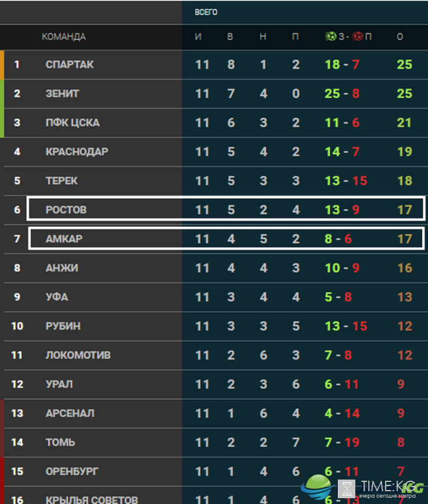Click the Time.kg globe logo icon
Viewport: 428px width, 504px height.
316,487
